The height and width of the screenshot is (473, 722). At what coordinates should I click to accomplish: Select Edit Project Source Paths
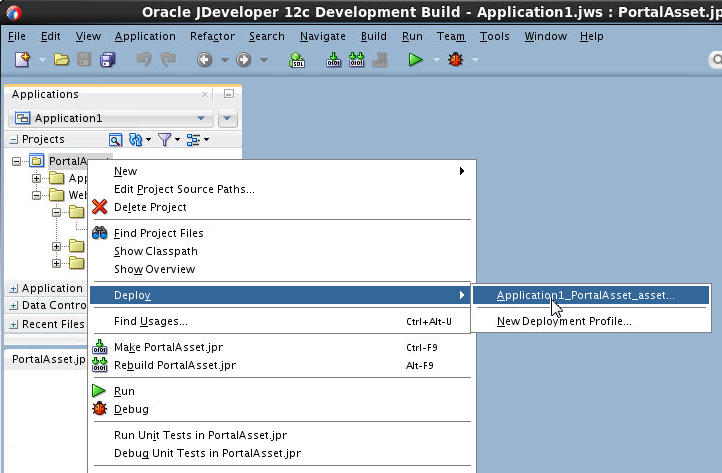pos(283,189)
